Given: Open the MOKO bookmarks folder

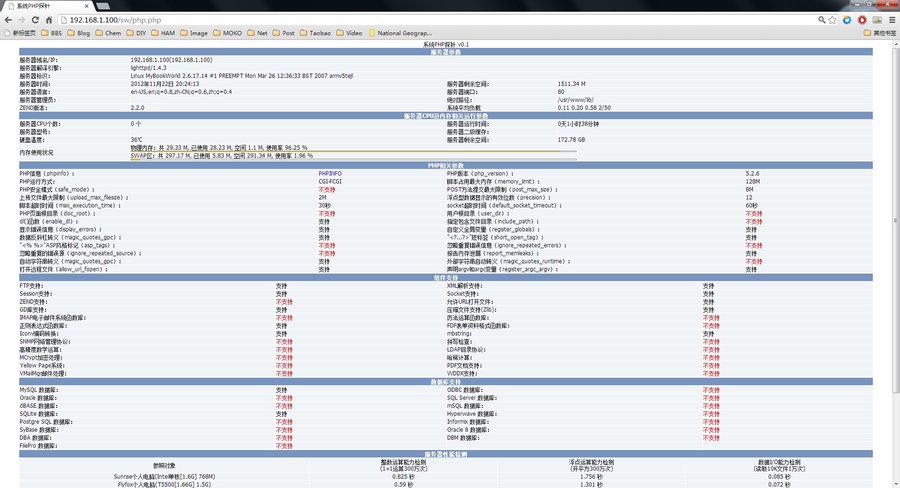Looking at the screenshot, I should [x=228, y=33].
